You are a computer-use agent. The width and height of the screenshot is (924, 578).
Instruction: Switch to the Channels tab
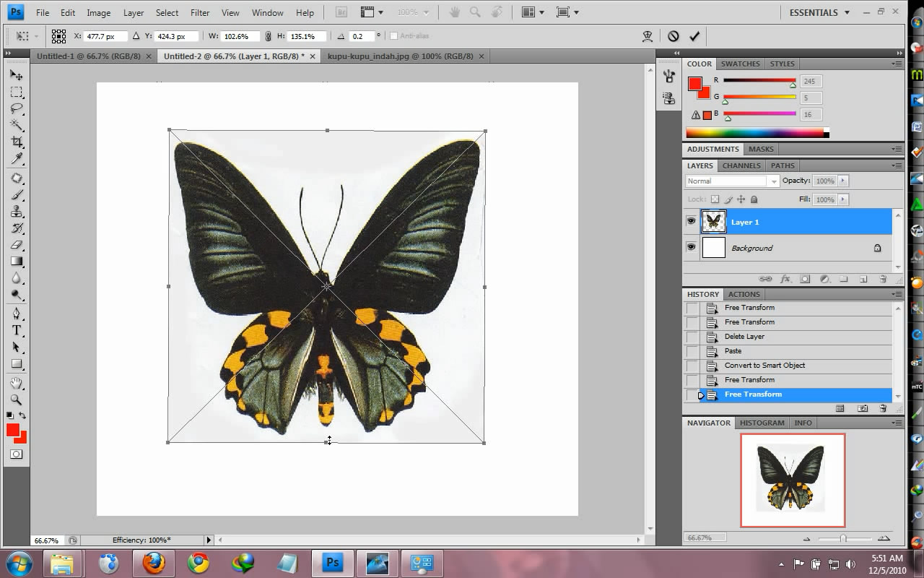coord(741,165)
